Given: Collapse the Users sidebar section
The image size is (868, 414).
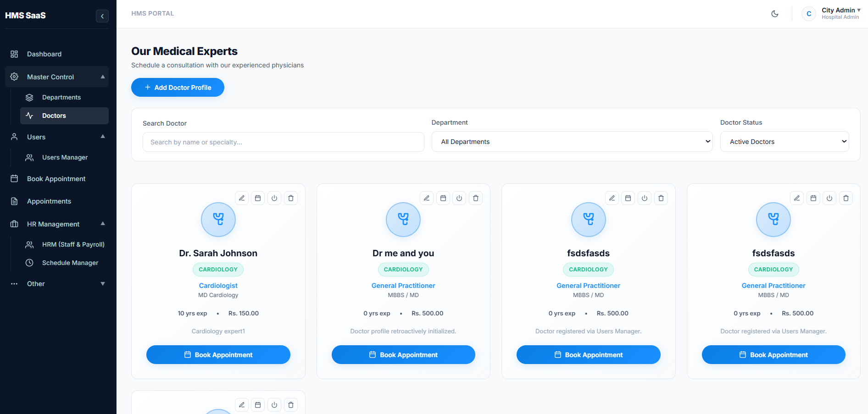Looking at the screenshot, I should [x=57, y=137].
